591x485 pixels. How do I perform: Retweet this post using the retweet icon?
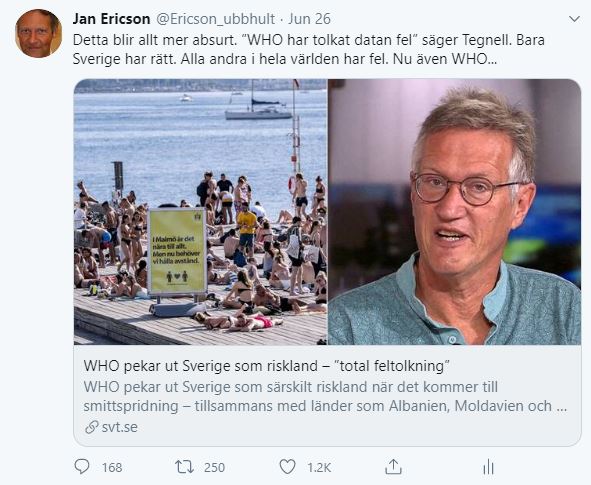pyautogui.click(x=184, y=467)
